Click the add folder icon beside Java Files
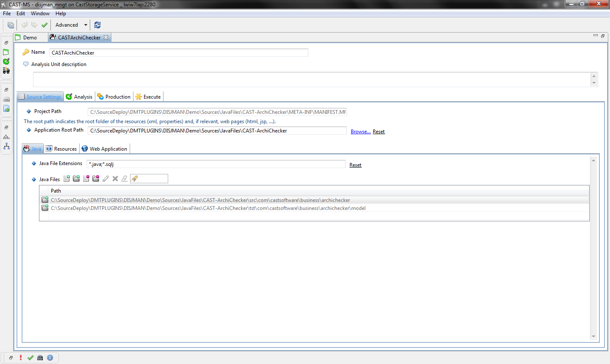This screenshot has width=610, height=364. [76, 179]
